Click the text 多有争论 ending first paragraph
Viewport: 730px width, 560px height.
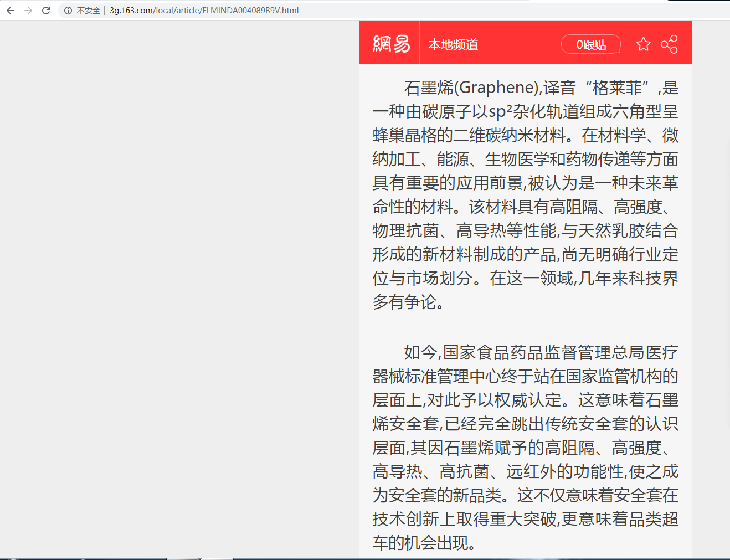pyautogui.click(x=408, y=302)
